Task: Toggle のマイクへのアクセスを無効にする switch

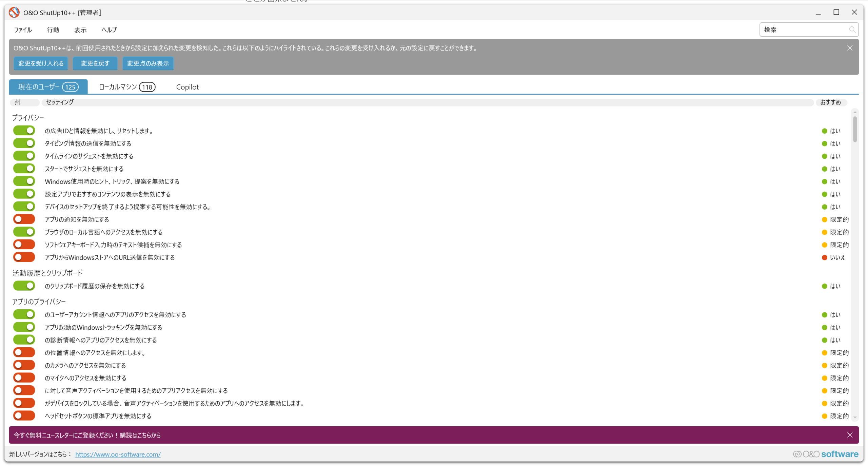Action: 24,378
